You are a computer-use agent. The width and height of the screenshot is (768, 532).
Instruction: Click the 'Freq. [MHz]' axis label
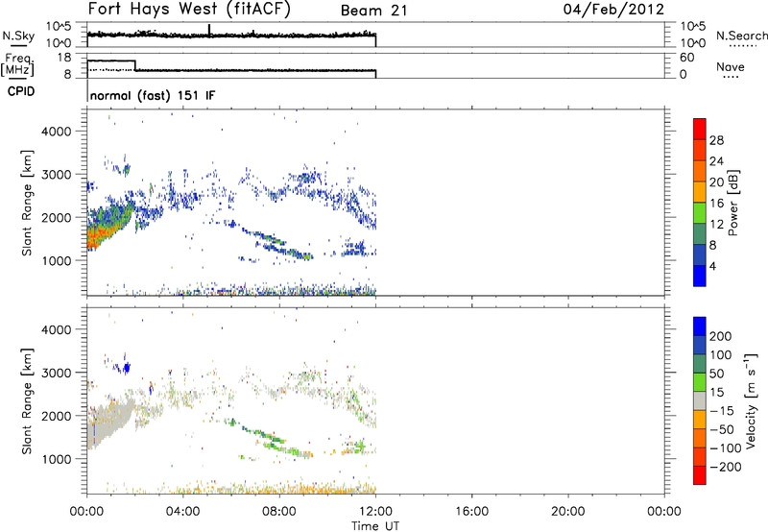click(18, 64)
